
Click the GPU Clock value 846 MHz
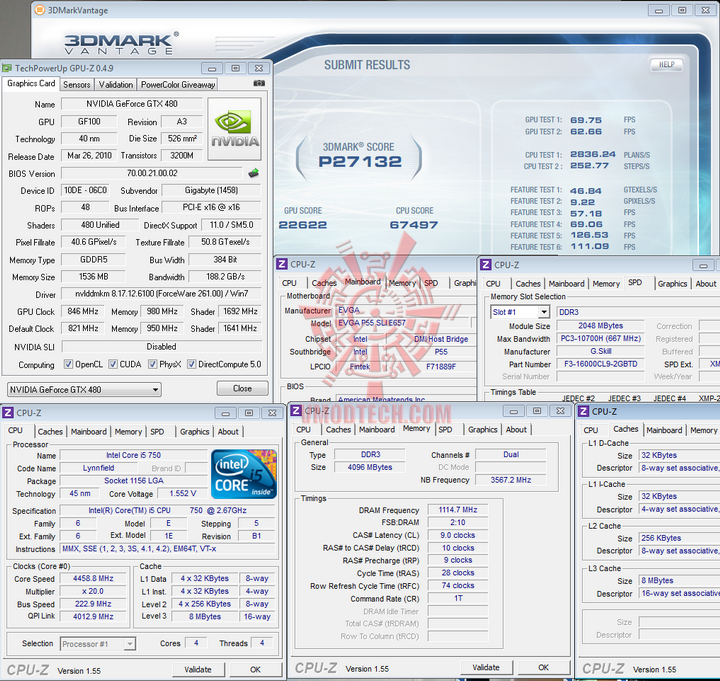pyautogui.click(x=83, y=311)
